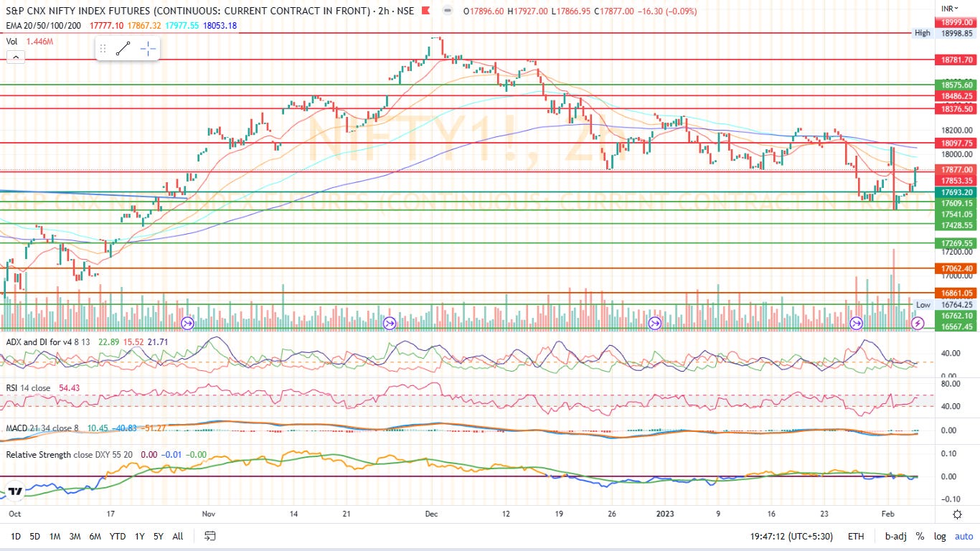Open the INR currency dropdown
Screen dimensions: 980x551
pyautogui.click(x=951, y=8)
